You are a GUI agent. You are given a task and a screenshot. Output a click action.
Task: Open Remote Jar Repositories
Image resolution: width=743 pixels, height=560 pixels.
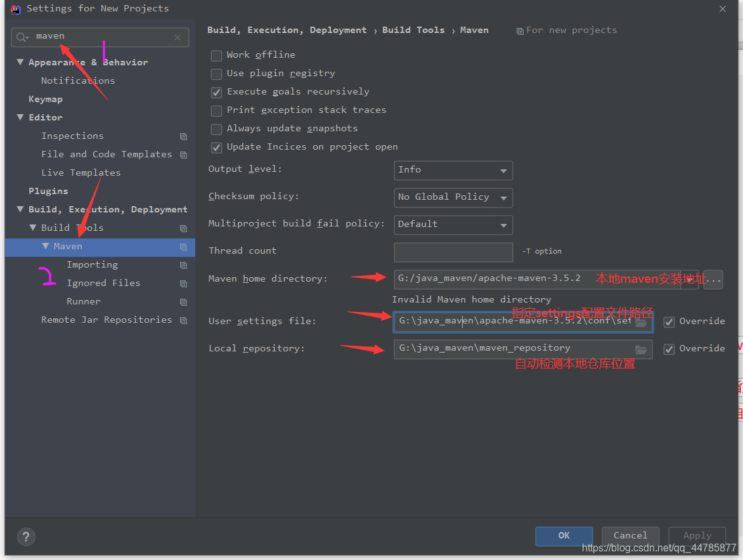pos(107,320)
